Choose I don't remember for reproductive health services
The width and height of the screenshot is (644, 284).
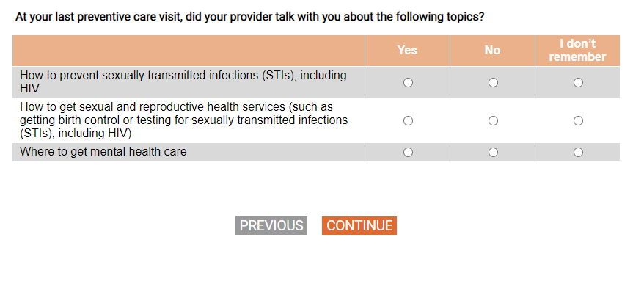click(x=578, y=121)
